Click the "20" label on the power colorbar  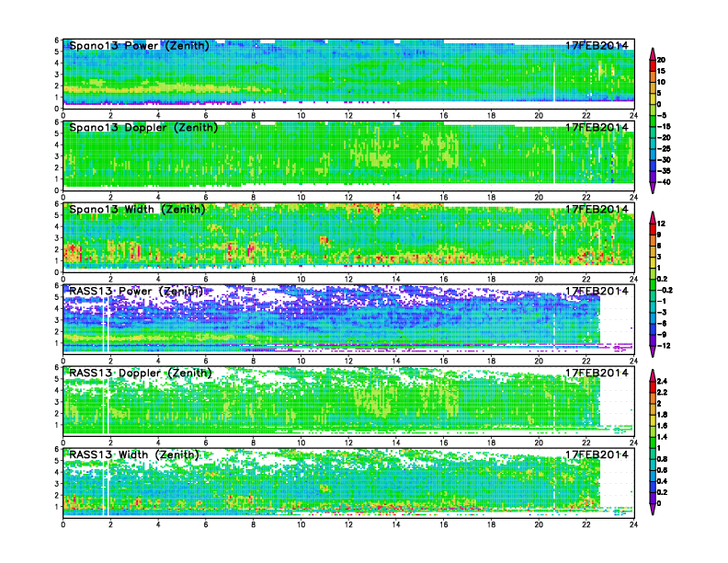[x=661, y=60]
